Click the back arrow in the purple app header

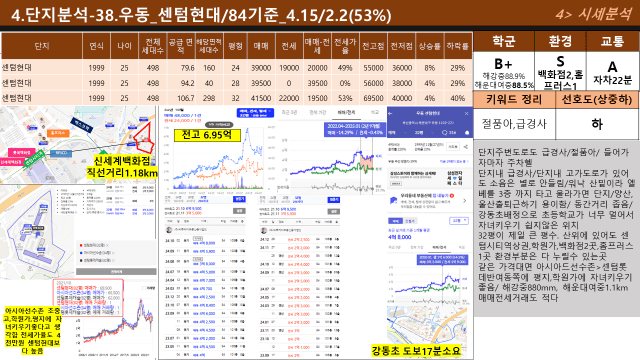[x=391, y=113]
